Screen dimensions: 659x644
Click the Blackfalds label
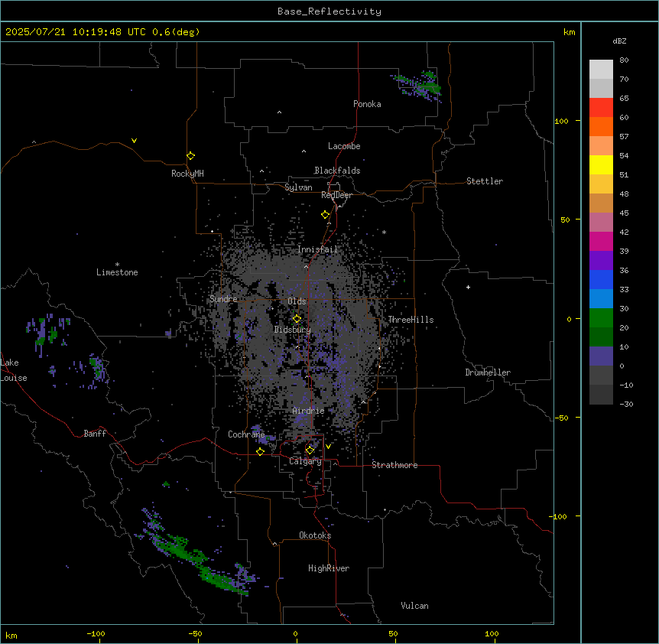coord(337,171)
